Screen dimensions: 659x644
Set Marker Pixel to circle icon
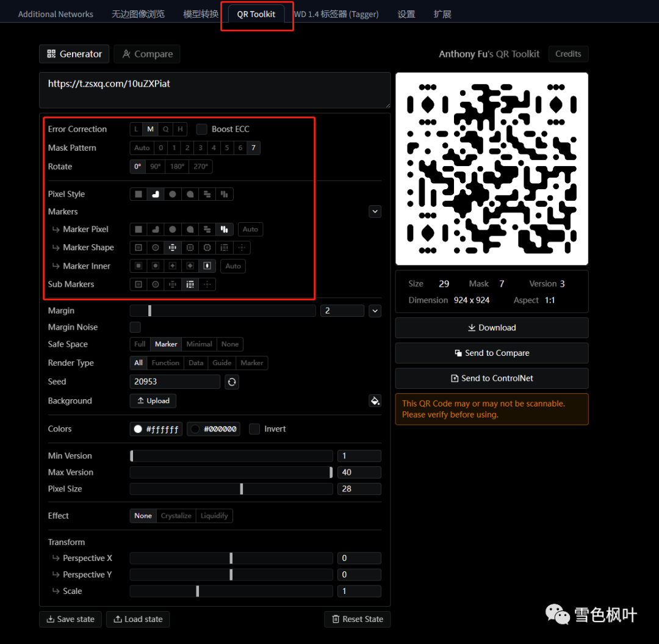click(173, 229)
